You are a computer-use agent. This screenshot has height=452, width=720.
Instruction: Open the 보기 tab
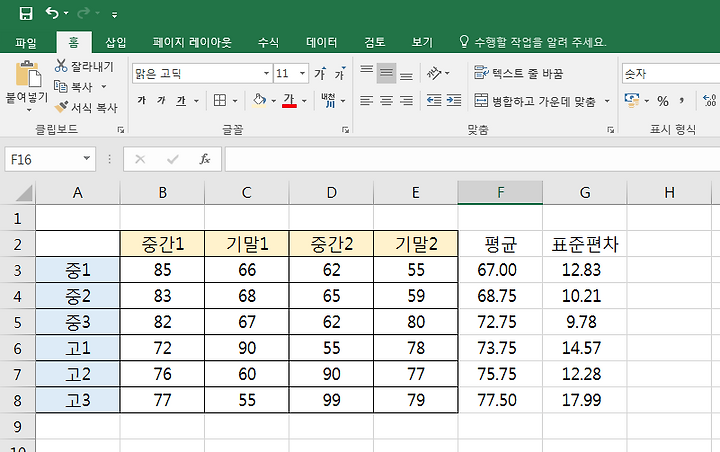(x=422, y=43)
